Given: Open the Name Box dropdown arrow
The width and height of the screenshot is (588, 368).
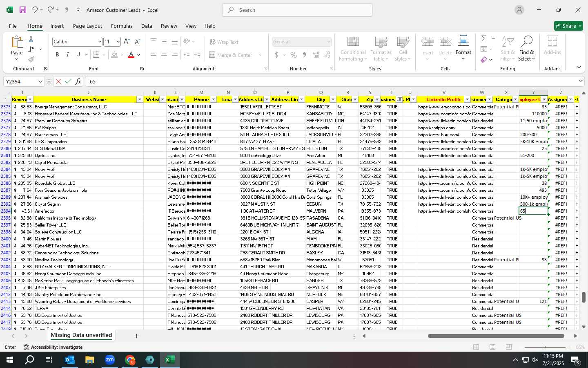Looking at the screenshot, I should point(40,81).
